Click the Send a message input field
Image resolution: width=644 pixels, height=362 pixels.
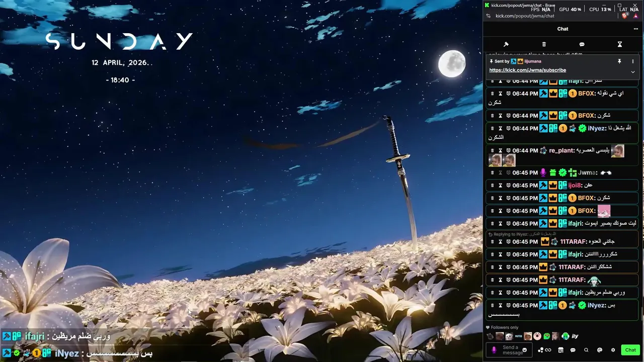(x=510, y=349)
